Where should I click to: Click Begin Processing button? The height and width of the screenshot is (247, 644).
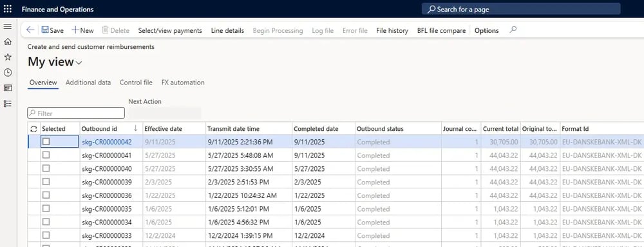click(278, 30)
